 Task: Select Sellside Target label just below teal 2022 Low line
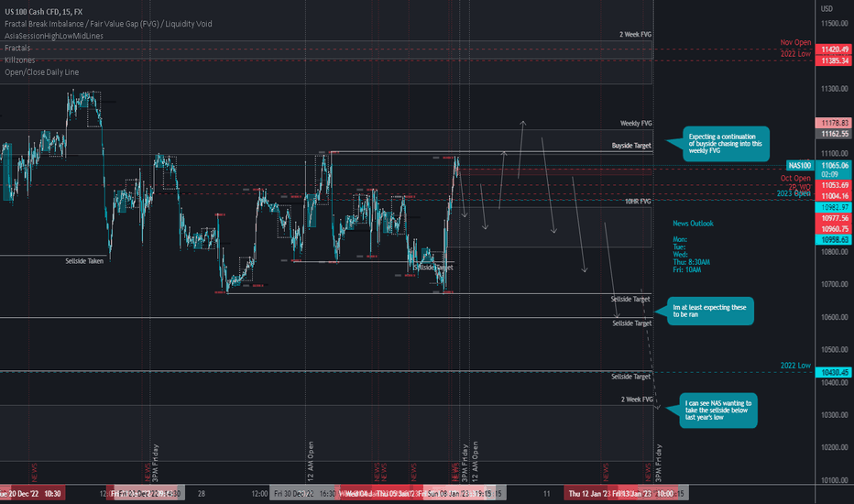click(630, 377)
